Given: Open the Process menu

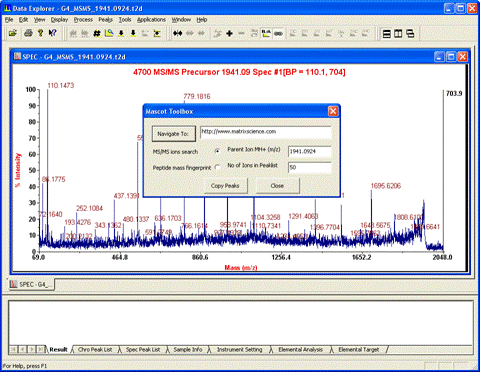Looking at the screenshot, I should 83,20.
